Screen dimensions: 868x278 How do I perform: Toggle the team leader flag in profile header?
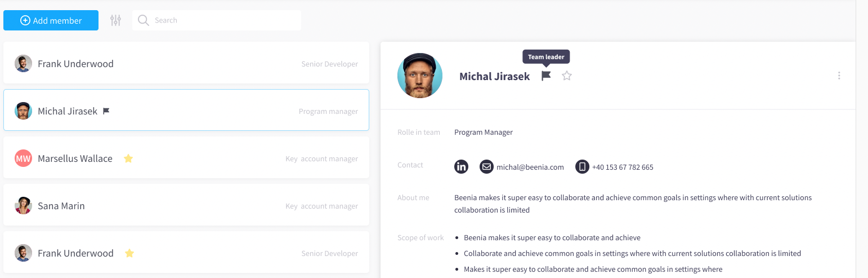(546, 76)
